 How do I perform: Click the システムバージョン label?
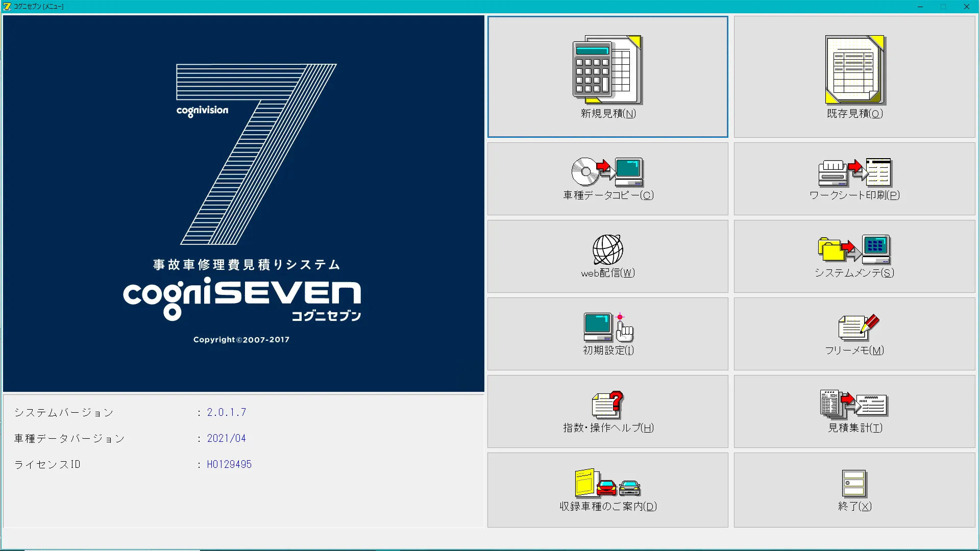(x=64, y=412)
